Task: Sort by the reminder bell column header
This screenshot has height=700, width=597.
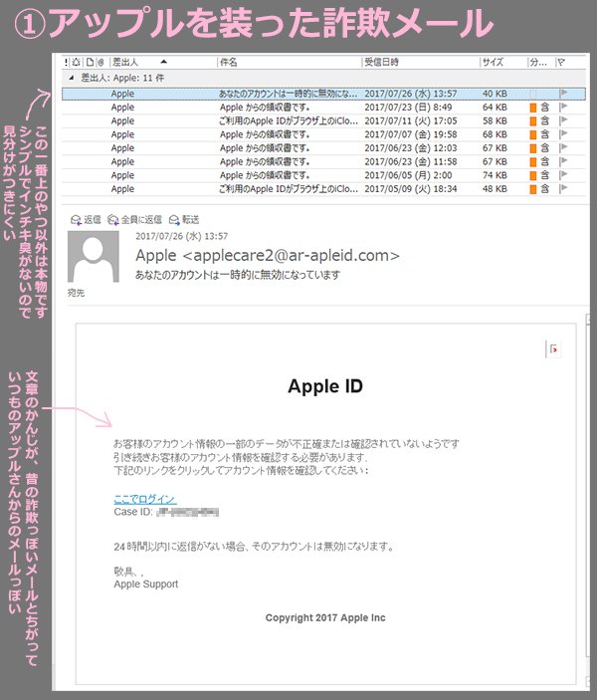Action: point(77,62)
